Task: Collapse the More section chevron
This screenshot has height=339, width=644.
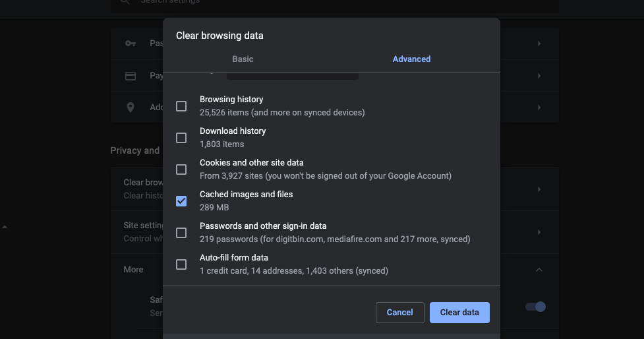Action: tap(539, 270)
